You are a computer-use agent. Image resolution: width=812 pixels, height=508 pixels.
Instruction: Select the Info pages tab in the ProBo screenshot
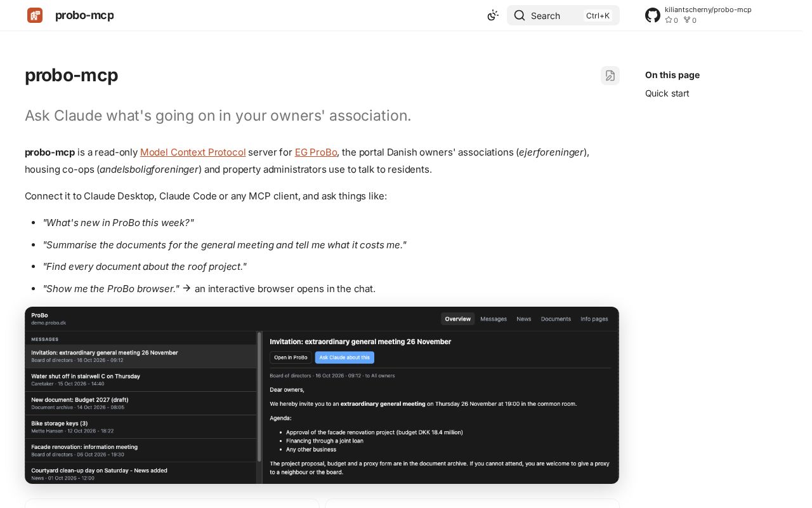(594, 319)
